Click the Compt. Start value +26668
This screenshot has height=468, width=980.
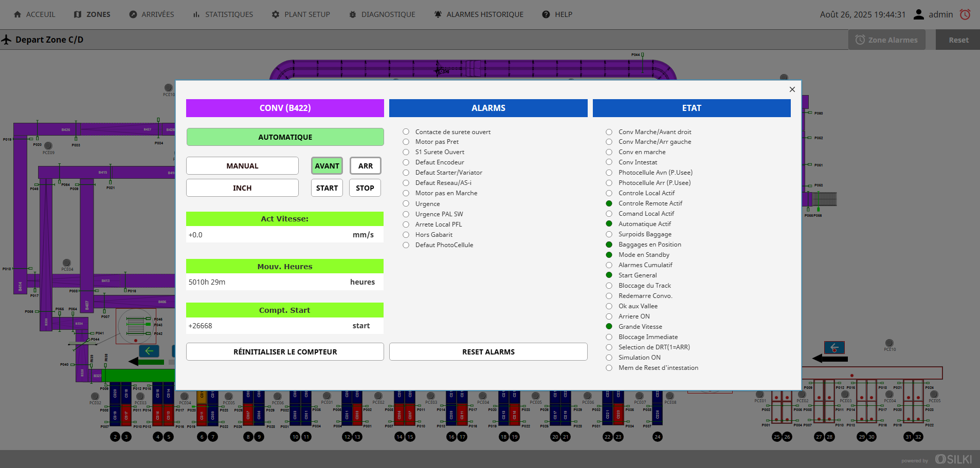(200, 326)
